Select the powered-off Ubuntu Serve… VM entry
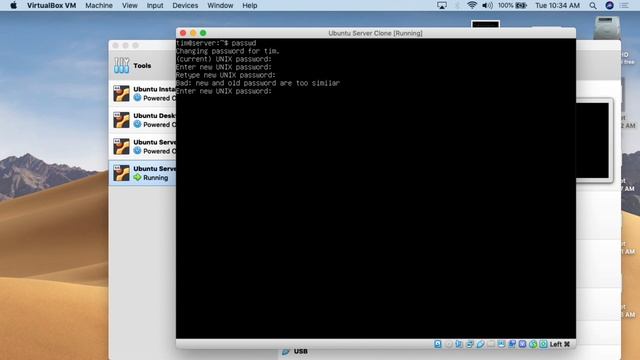This screenshot has height=360, width=640. 143,147
